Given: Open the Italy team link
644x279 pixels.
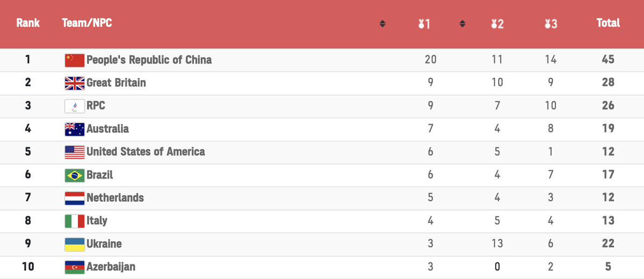Looking at the screenshot, I should tap(97, 220).
